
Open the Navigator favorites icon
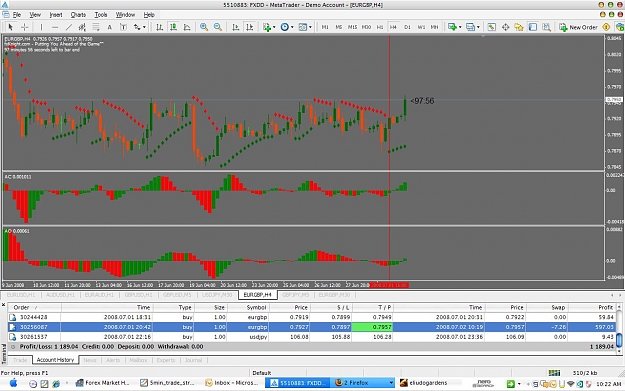[519, 27]
